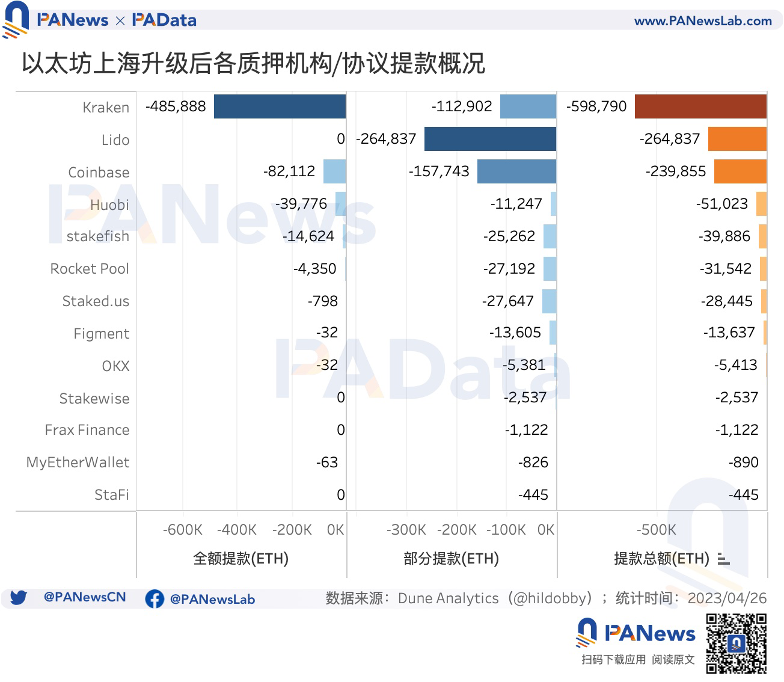The width and height of the screenshot is (784, 682).
Task: Click the chart title 以太坊上海升级后各质押机构/协议提款概况
Action: pyautogui.click(x=253, y=63)
